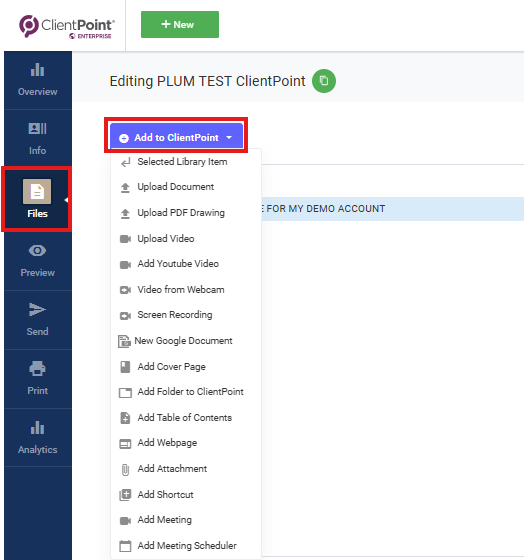Screen dimensions: 524x560
Task: Open Preview with the eye icon
Action: pos(37,251)
